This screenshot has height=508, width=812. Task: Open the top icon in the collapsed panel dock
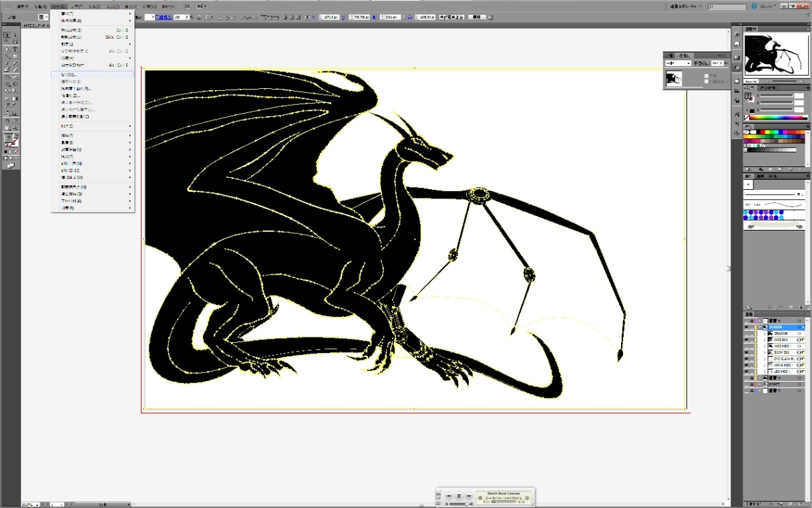[737, 34]
